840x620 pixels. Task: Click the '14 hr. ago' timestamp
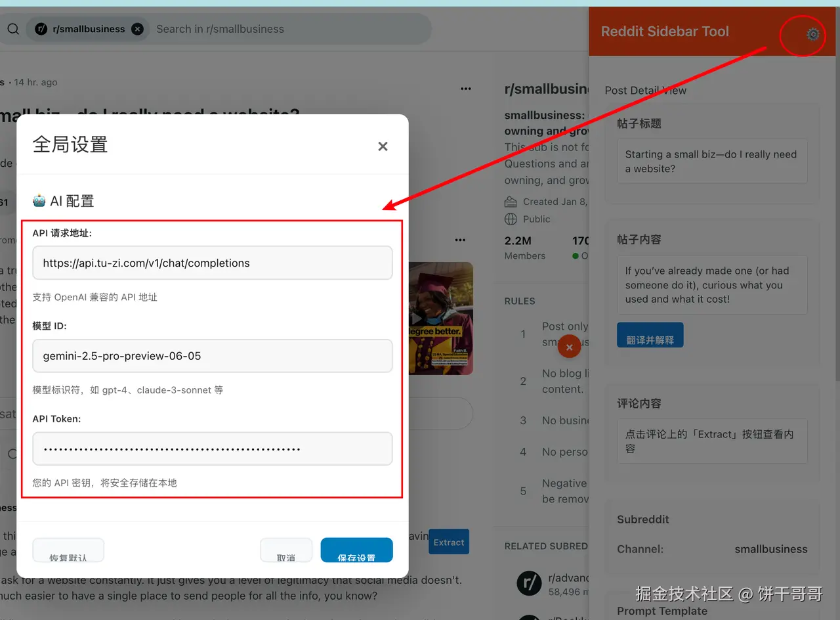tap(35, 82)
